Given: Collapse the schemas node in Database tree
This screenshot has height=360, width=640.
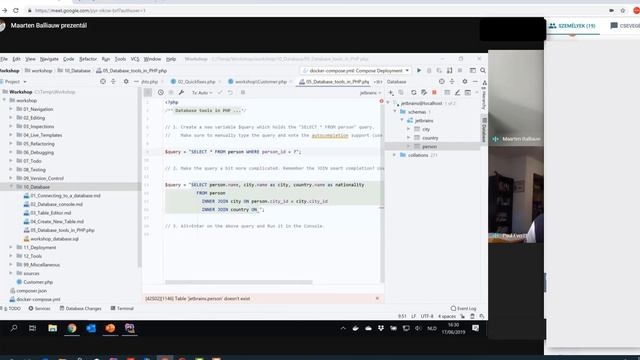Looking at the screenshot, I should coord(395,111).
